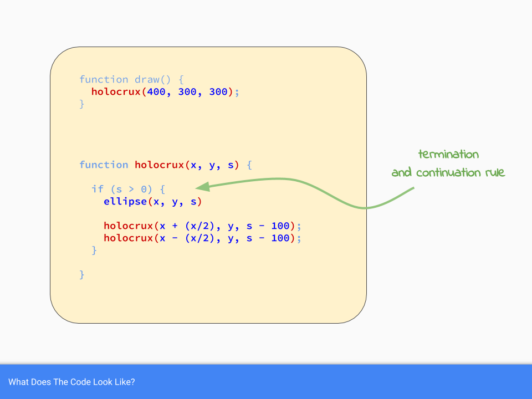532x399 pixels.
Task: Click the 'function draw()' line
Action: pos(131,79)
